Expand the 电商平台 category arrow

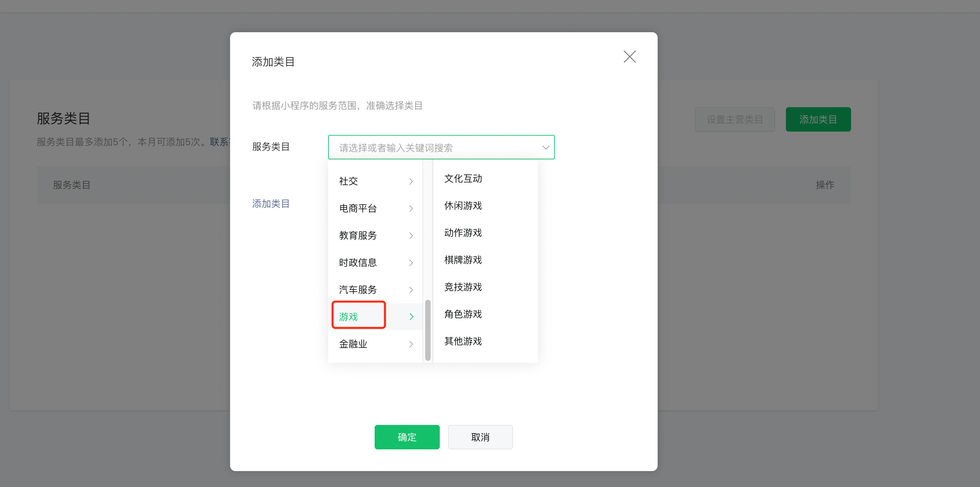pyautogui.click(x=411, y=208)
